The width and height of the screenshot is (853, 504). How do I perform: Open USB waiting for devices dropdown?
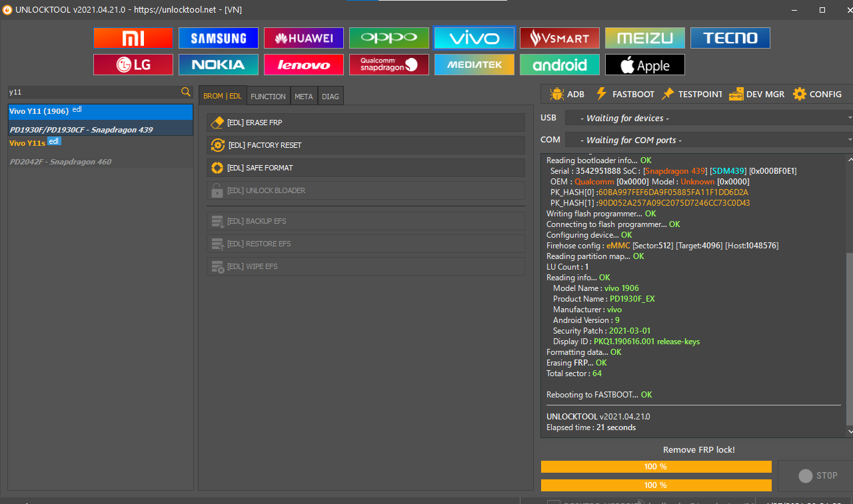(709, 118)
